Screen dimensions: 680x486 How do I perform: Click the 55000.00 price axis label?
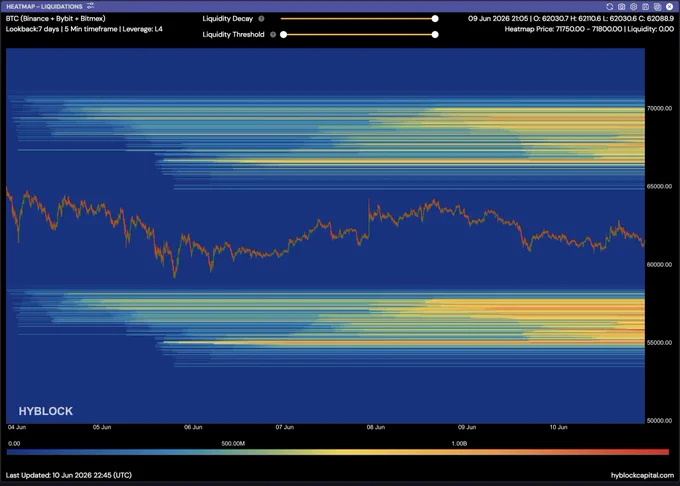point(659,342)
